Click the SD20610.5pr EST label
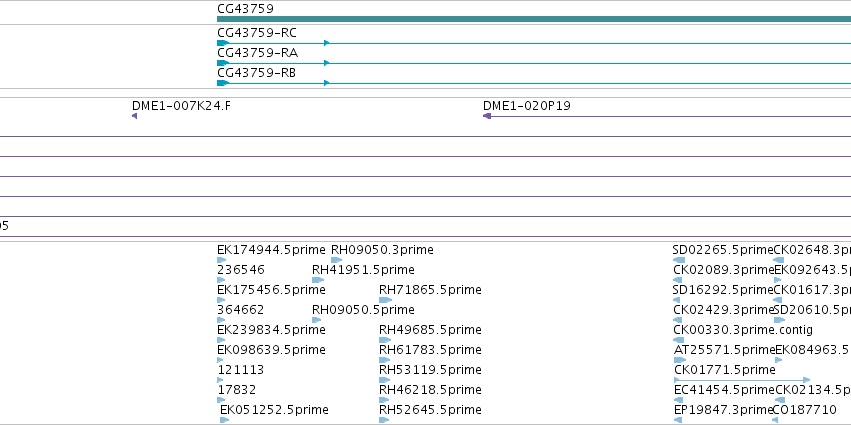 [812, 310]
